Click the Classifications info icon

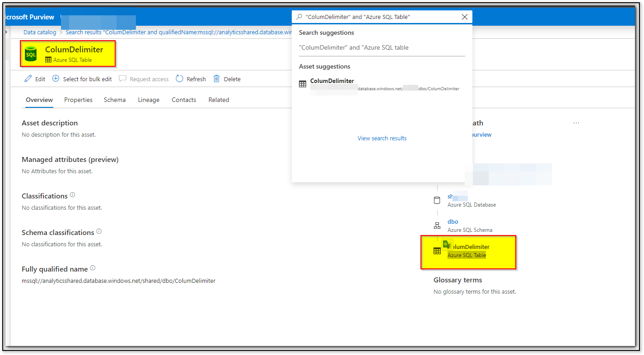pyautogui.click(x=73, y=195)
